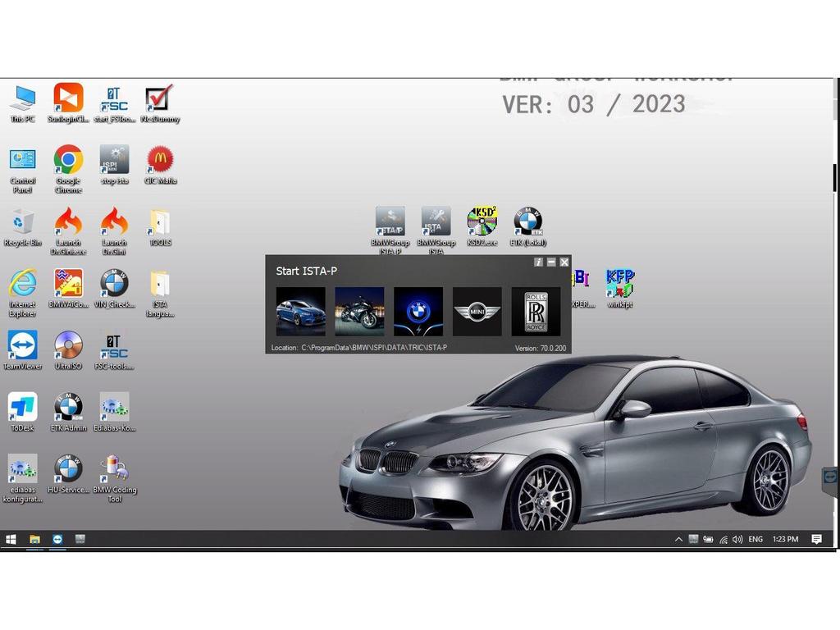
Task: Click the Google Chrome desktop icon
Action: click(68, 161)
